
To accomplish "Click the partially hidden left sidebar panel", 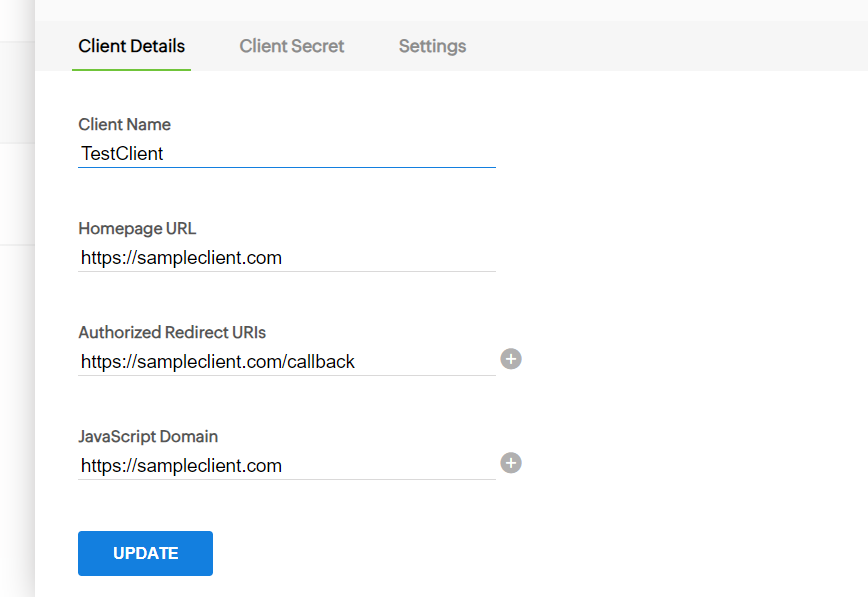I will tap(17, 298).
